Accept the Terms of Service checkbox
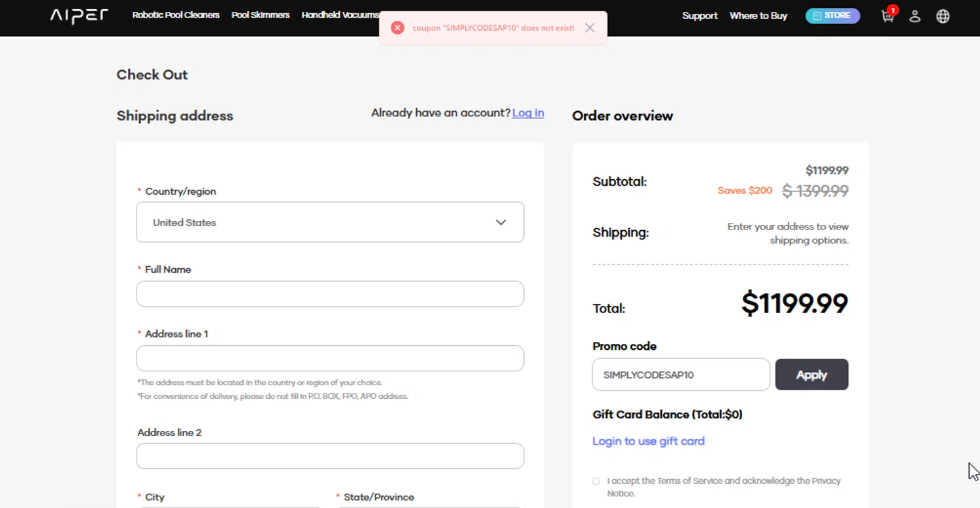Image resolution: width=980 pixels, height=508 pixels. coord(596,481)
